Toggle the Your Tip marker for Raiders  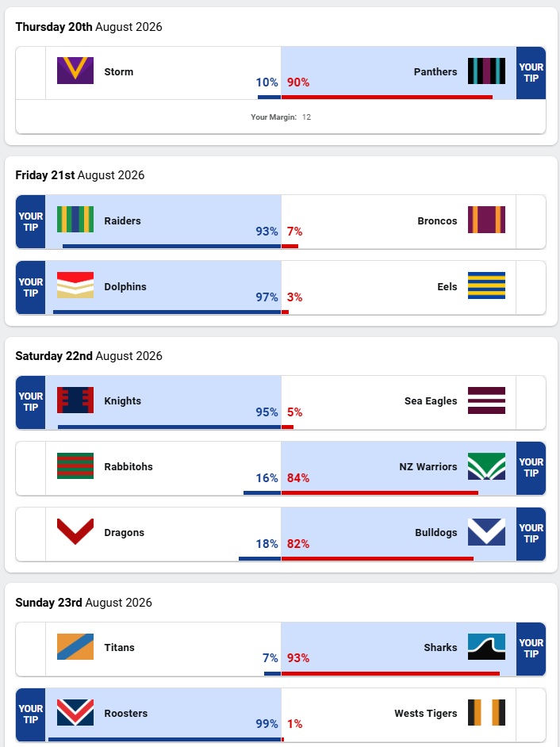30,221
